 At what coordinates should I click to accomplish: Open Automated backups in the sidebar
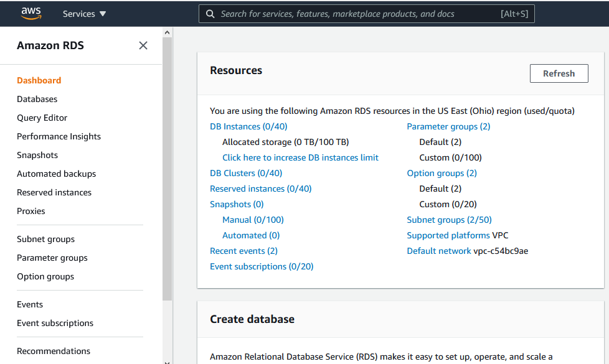[56, 174]
